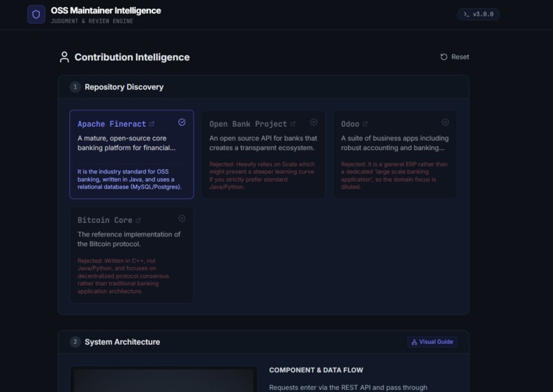553x392 pixels.
Task: Click the architecture diagram thumbnail
Action: coord(164,379)
